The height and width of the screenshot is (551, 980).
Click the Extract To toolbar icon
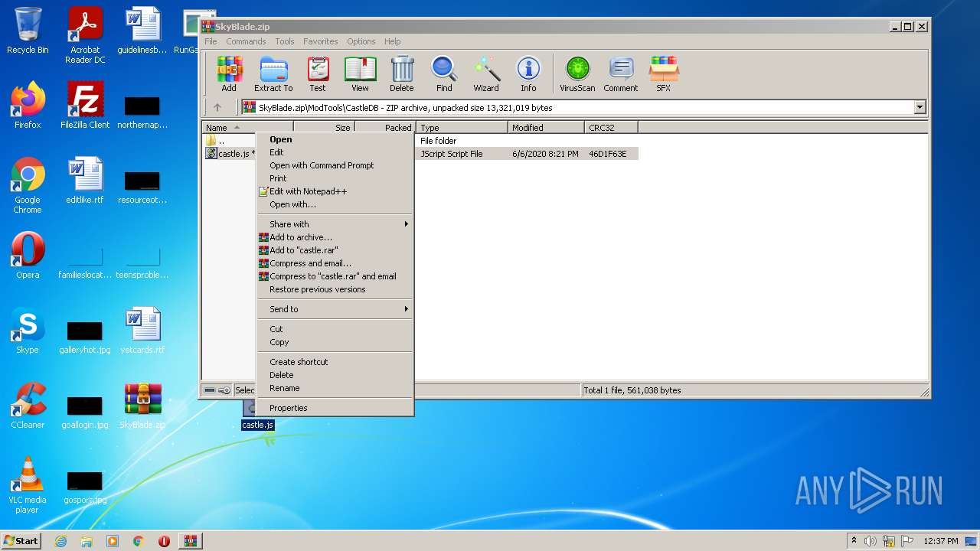(x=273, y=74)
